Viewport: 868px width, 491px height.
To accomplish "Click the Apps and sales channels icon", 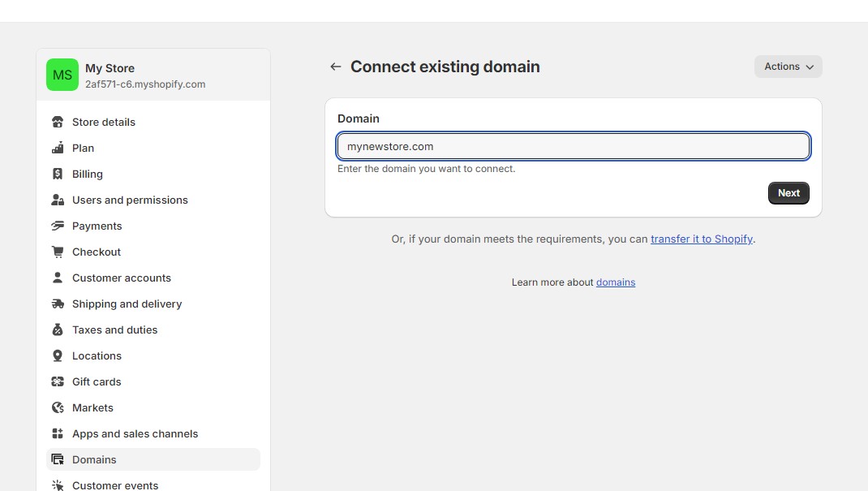I will tap(58, 434).
